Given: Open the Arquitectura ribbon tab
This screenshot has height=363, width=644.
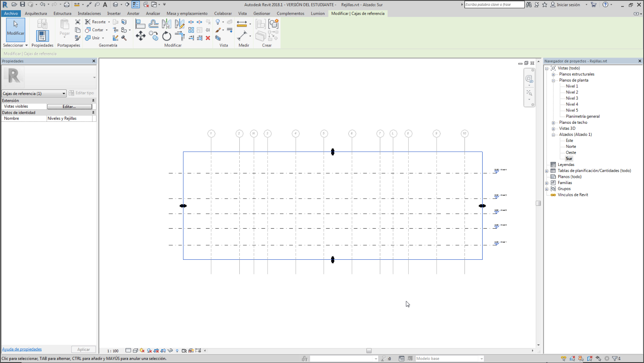Looking at the screenshot, I should click(36, 13).
